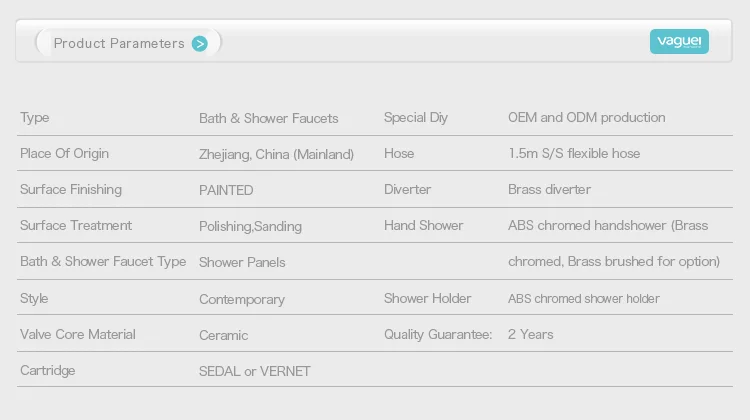This screenshot has width=750, height=420.
Task: Click the Hand Shower label
Action: click(423, 226)
